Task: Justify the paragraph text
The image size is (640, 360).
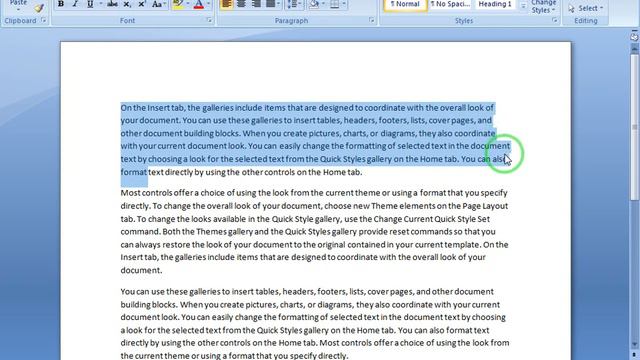Action: pyautogui.click(x=270, y=4)
